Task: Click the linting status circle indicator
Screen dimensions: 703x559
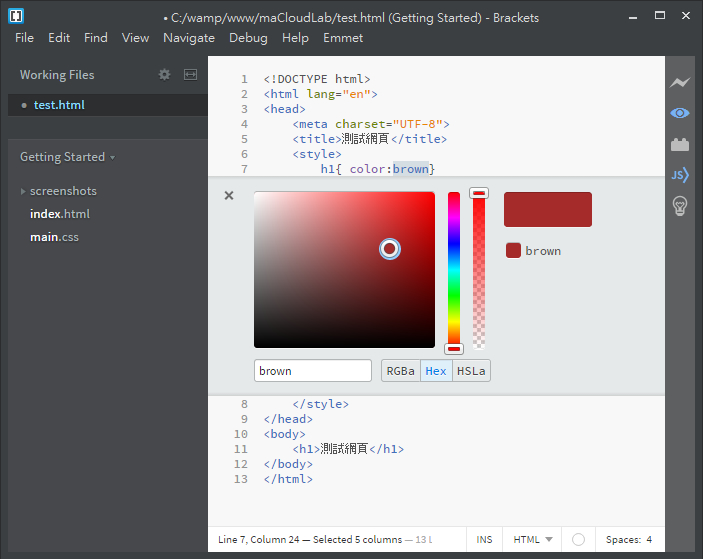Action: click(578, 539)
